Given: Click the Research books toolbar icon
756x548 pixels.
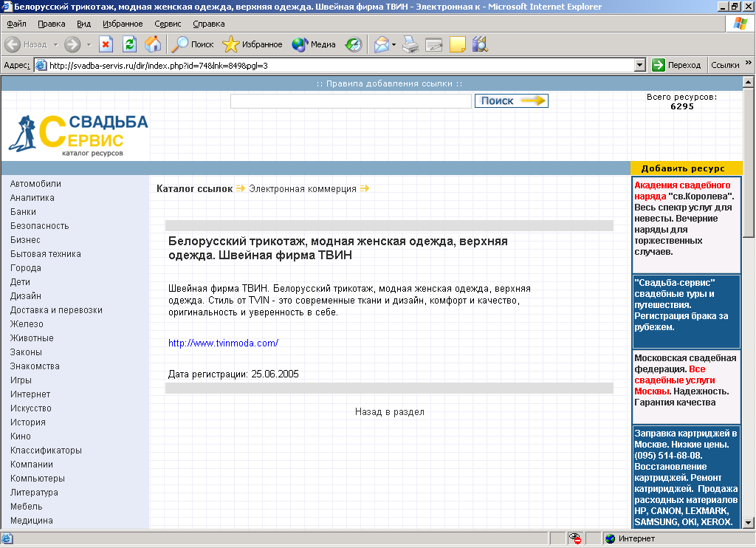Looking at the screenshot, I should (x=480, y=44).
